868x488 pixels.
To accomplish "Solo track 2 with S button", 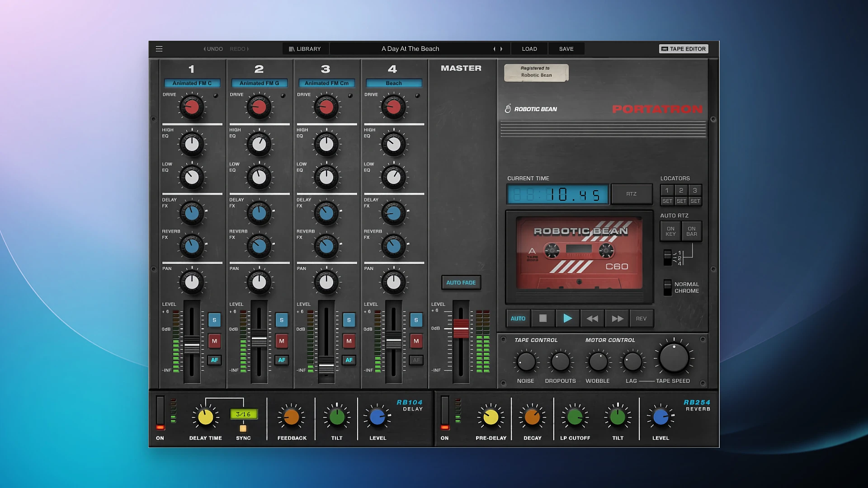I will click(282, 320).
